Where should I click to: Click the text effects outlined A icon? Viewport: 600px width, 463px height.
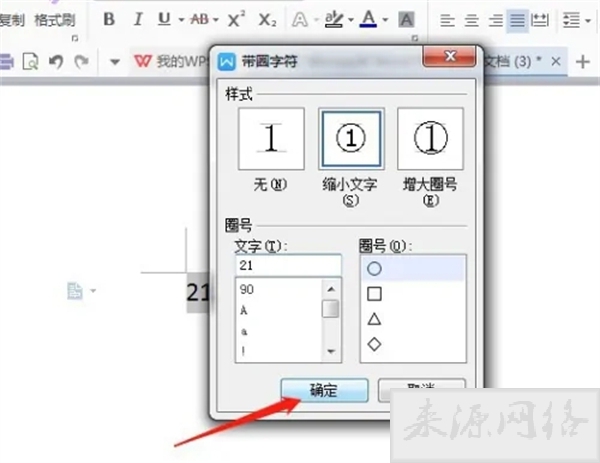pos(300,20)
